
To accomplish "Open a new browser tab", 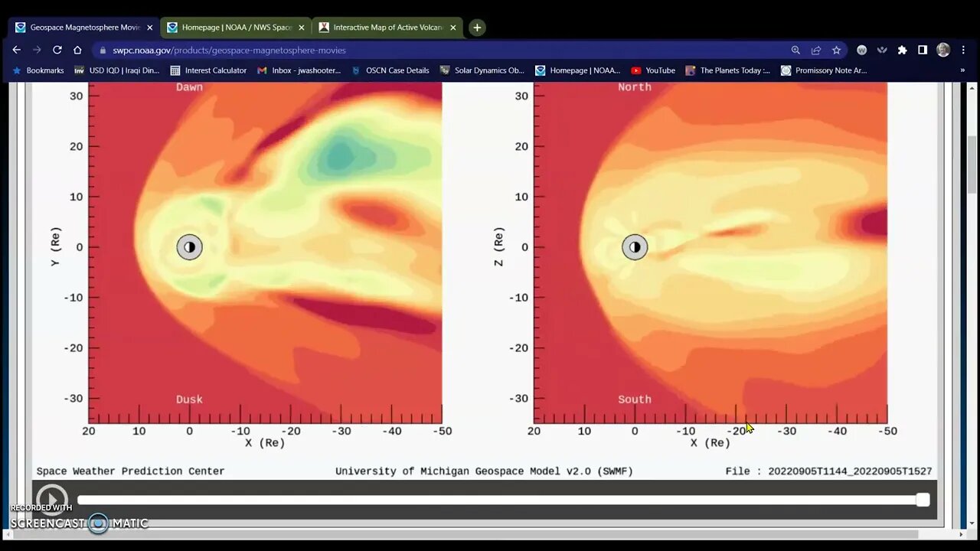I will tap(477, 28).
